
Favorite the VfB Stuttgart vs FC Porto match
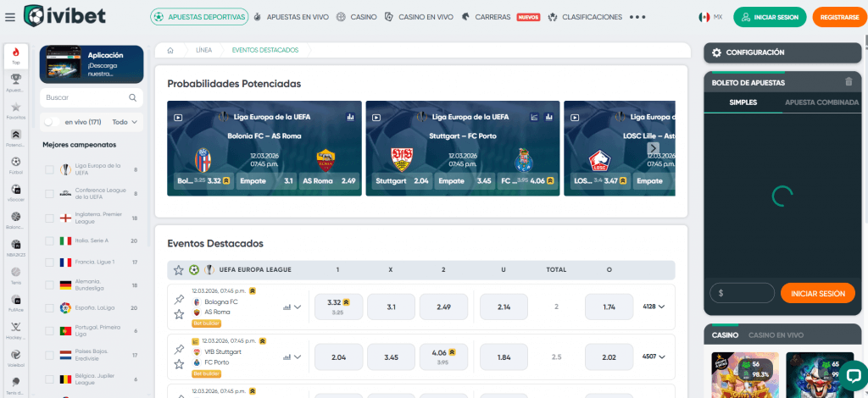[179, 364]
